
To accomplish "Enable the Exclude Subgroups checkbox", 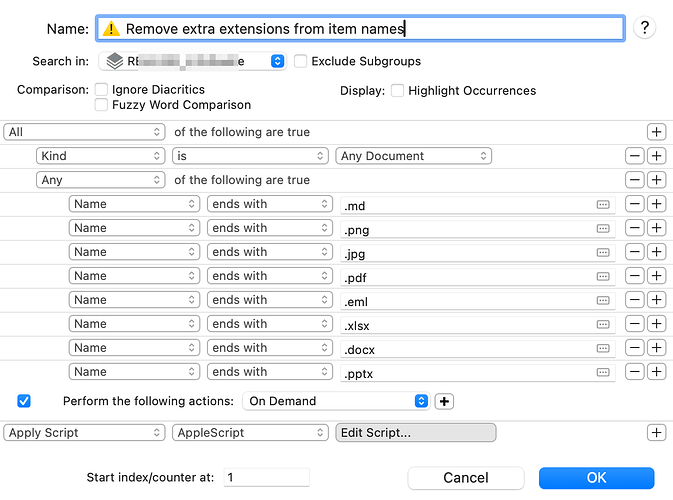I will [301, 61].
